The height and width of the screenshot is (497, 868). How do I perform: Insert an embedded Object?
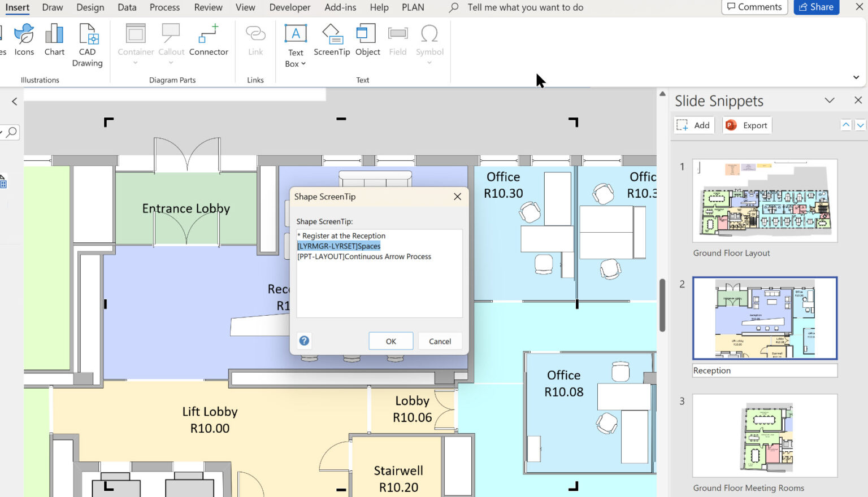(367, 40)
